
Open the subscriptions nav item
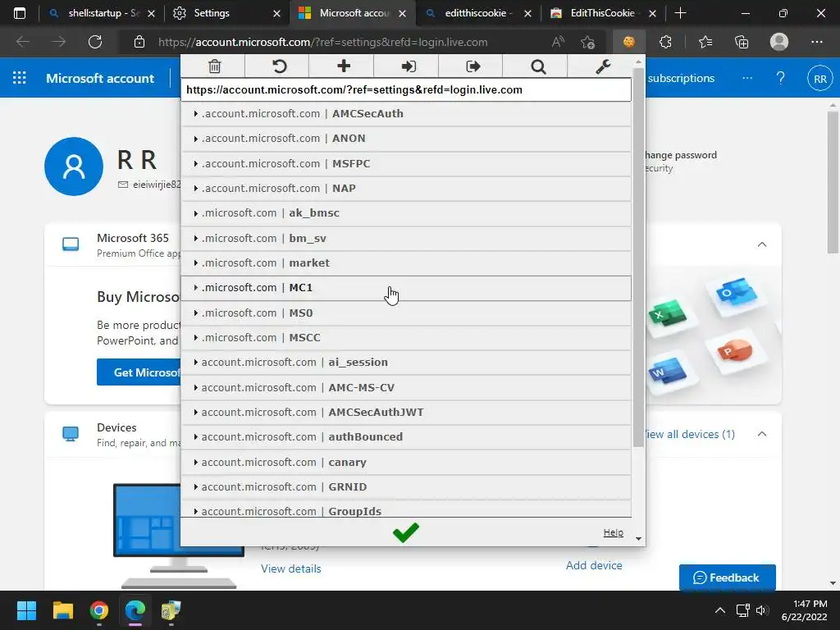coord(681,78)
